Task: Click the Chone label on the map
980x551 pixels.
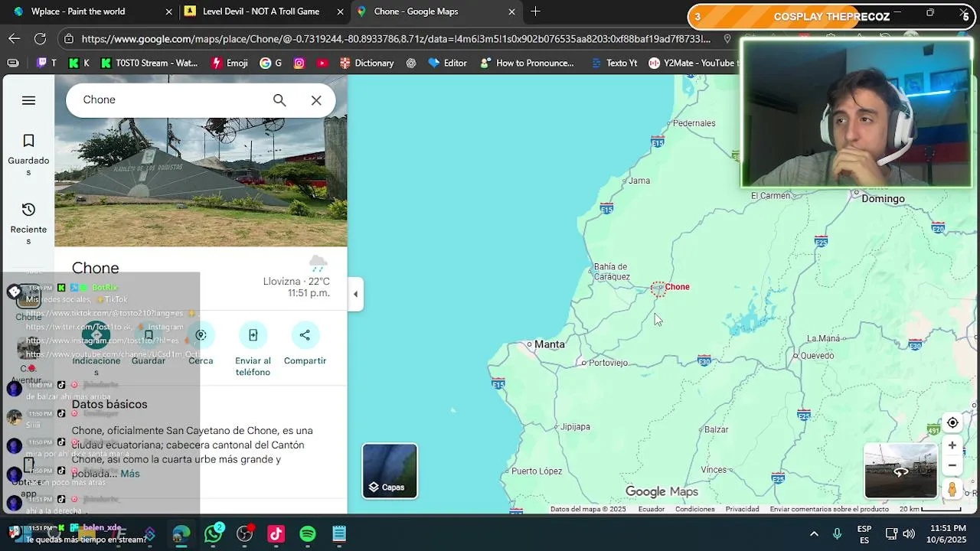Action: pyautogui.click(x=677, y=287)
